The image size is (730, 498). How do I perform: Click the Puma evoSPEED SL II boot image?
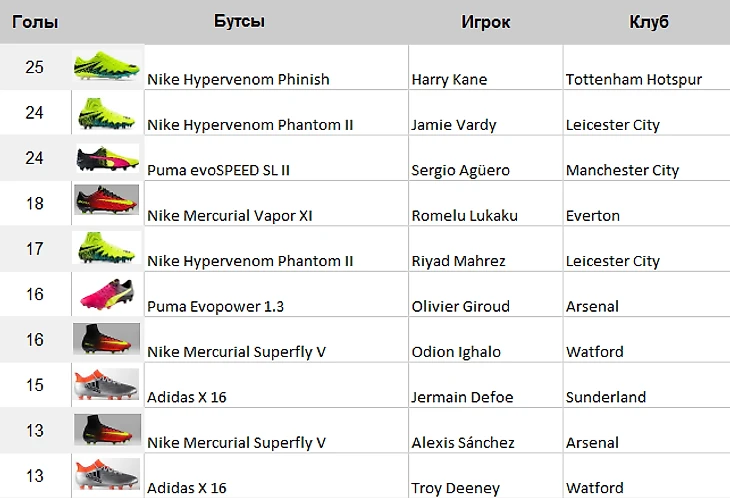pos(108,159)
